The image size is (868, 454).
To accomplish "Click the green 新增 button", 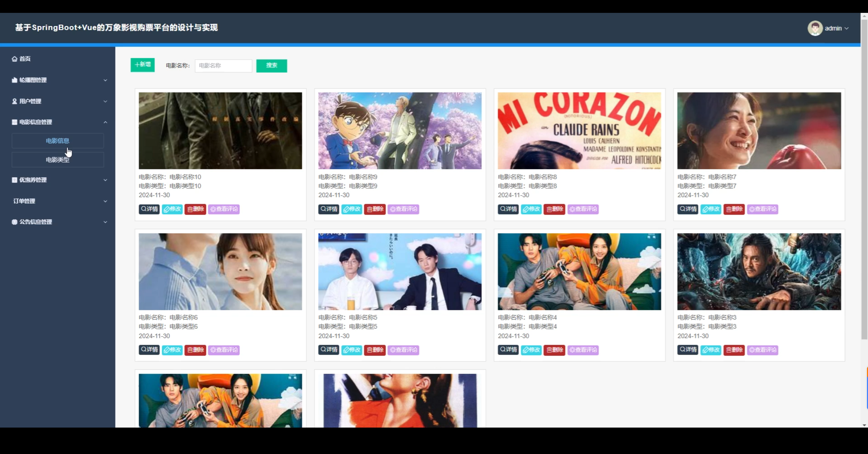I will (x=142, y=65).
